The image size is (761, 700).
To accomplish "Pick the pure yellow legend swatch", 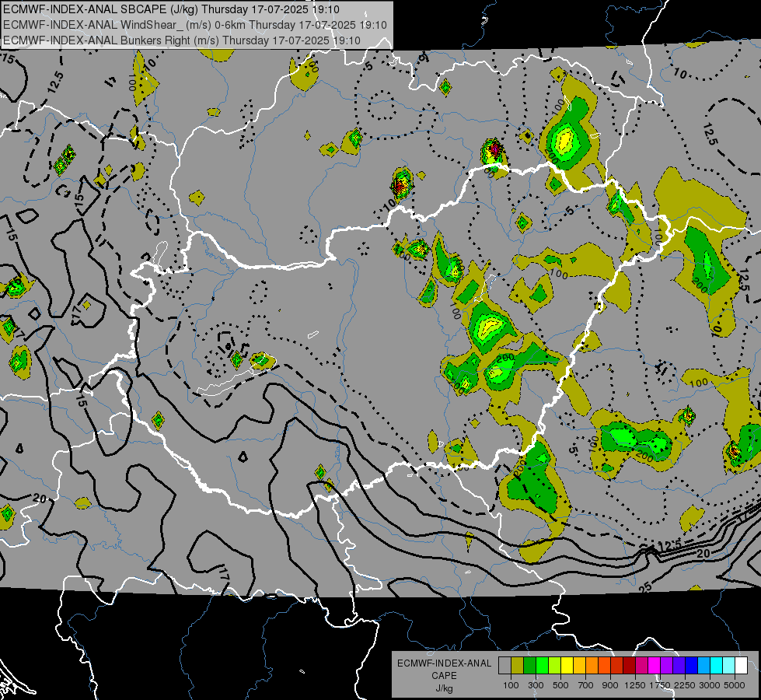I will coord(567,666).
